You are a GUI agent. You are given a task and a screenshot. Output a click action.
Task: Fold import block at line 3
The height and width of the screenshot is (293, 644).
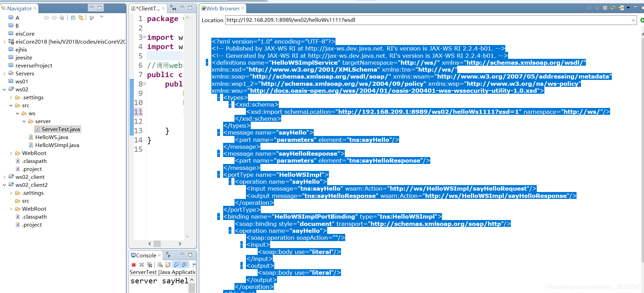[x=144, y=37]
